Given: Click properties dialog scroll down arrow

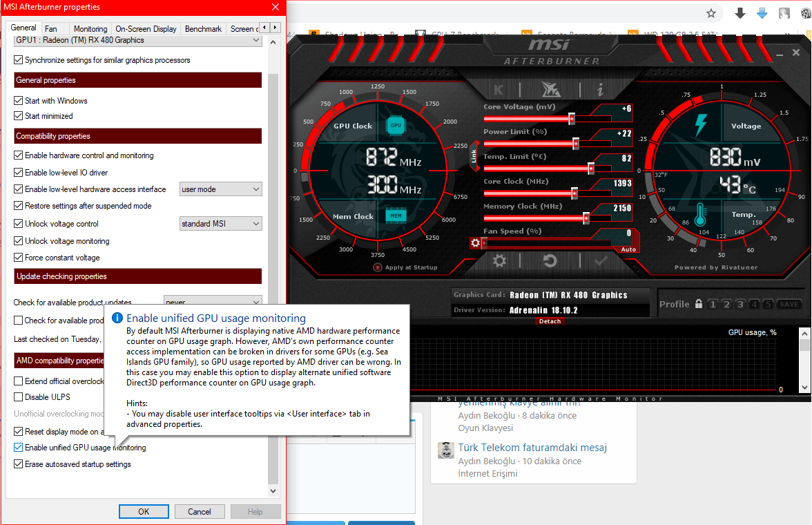Looking at the screenshot, I should coord(273,490).
